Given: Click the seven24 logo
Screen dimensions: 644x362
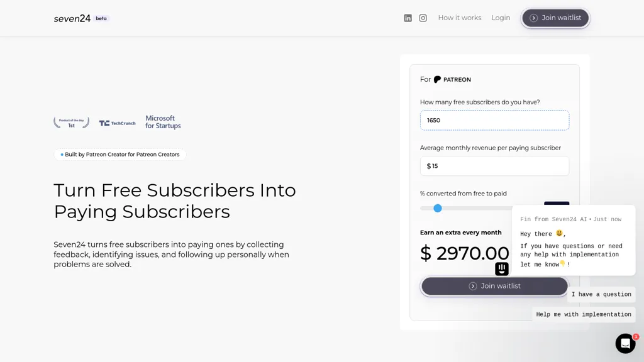Looking at the screenshot, I should (x=72, y=18).
